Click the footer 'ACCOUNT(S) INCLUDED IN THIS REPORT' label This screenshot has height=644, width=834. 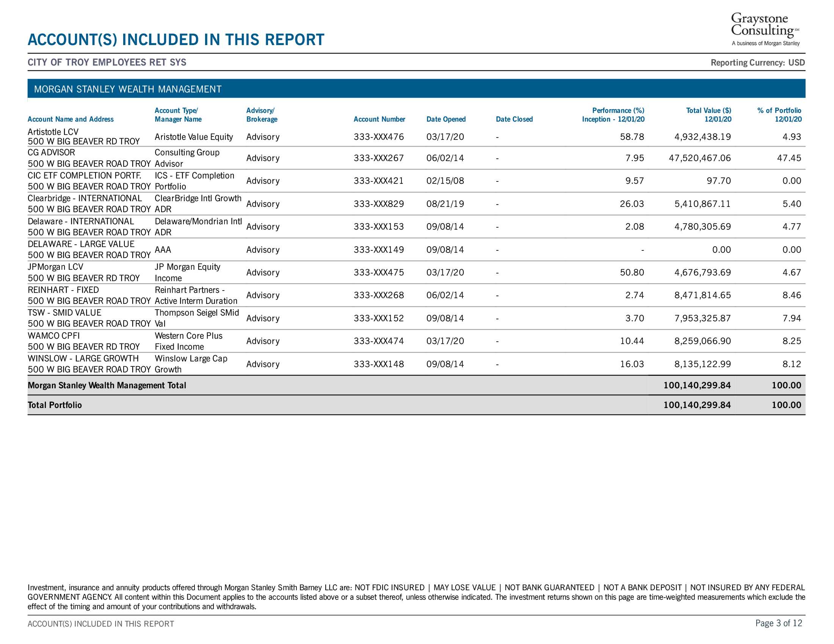pos(101,624)
